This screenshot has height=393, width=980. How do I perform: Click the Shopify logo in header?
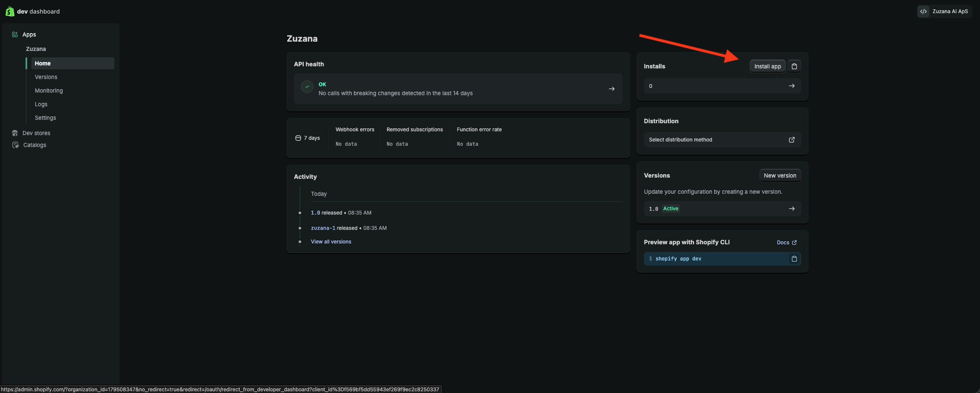tap(10, 11)
